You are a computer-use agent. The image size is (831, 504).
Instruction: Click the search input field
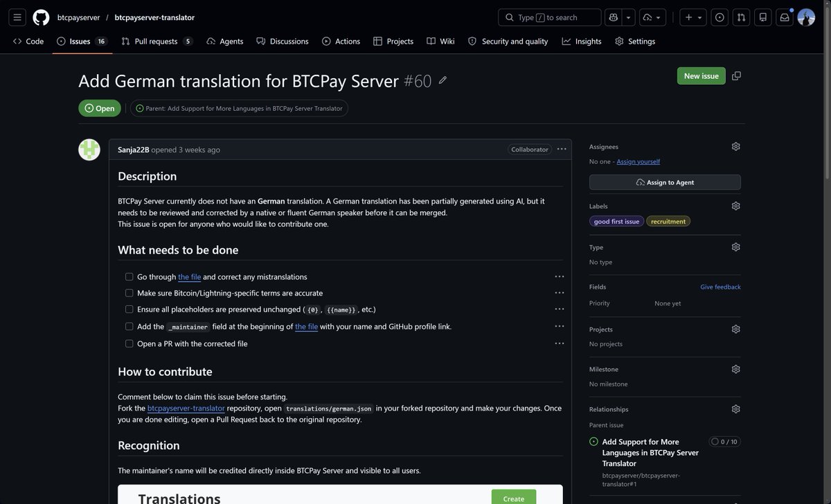click(550, 17)
